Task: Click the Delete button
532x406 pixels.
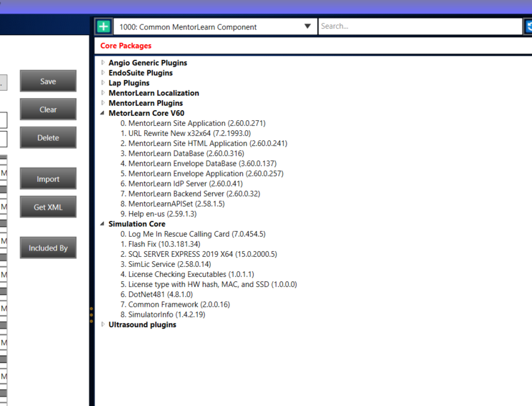Action: coord(48,137)
